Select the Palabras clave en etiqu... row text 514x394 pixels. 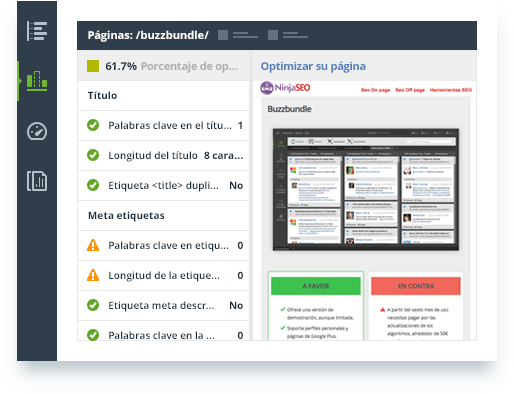(168, 246)
